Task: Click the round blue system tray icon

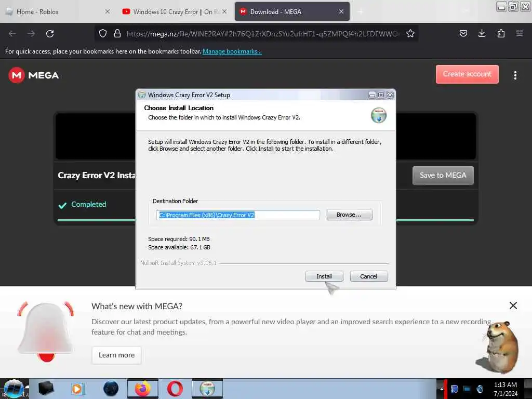Action: (x=480, y=389)
